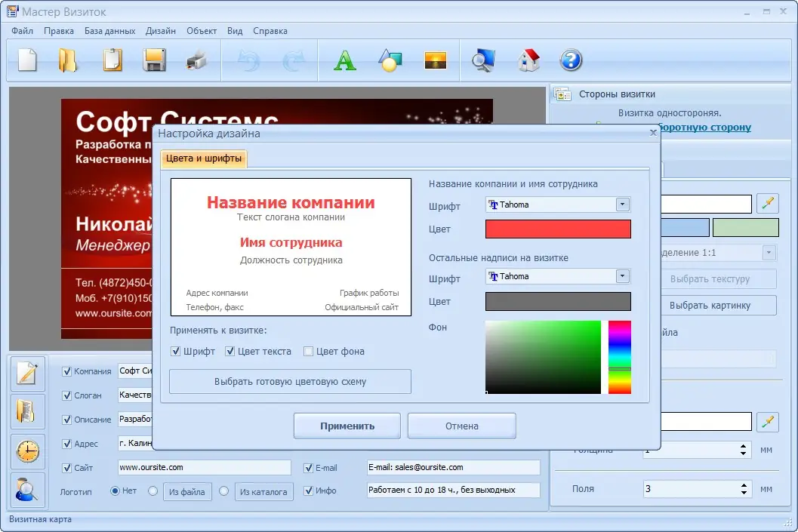
Task: Open the Правка menu
Action: tap(59, 31)
